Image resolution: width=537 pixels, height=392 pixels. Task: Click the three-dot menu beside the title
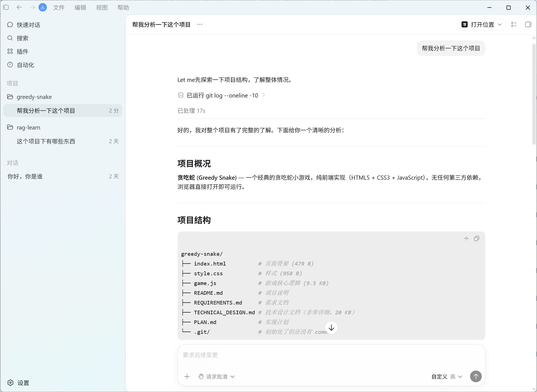200,25
